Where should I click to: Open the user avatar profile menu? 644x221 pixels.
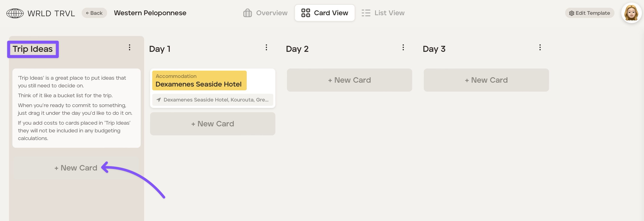click(631, 13)
